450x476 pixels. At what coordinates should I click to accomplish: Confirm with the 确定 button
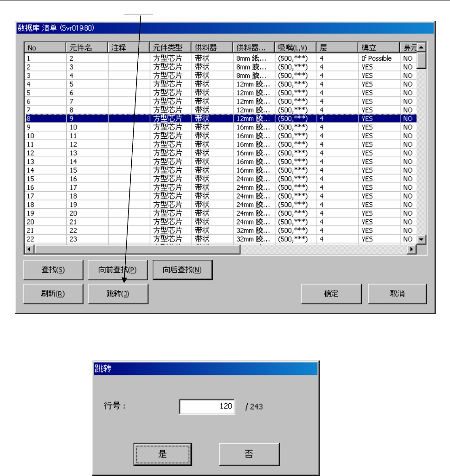click(331, 294)
